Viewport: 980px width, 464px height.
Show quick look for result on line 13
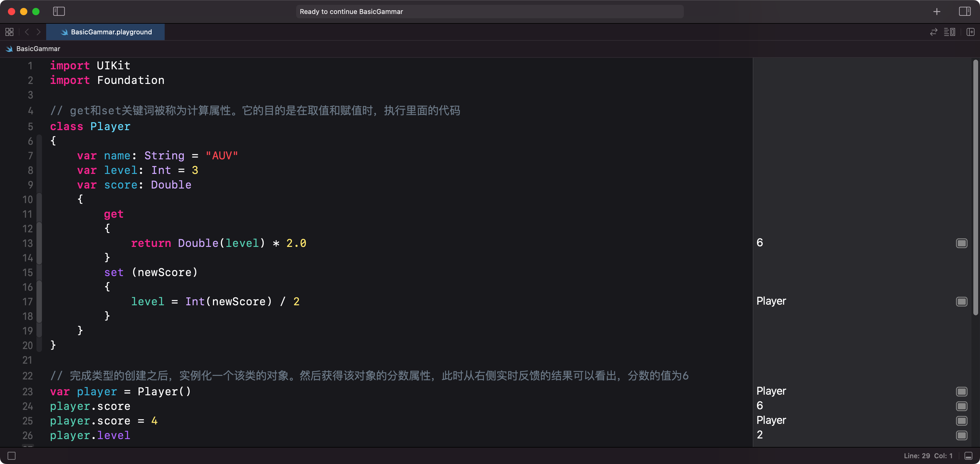[x=962, y=243]
